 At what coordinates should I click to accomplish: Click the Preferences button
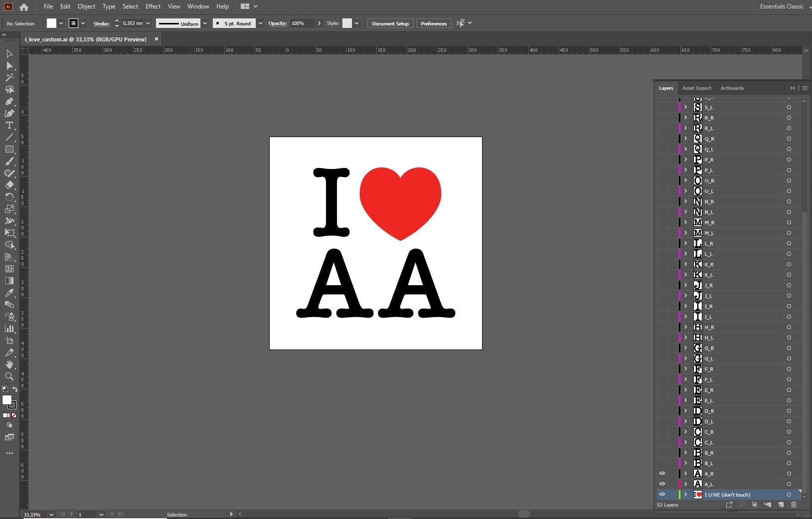[434, 23]
